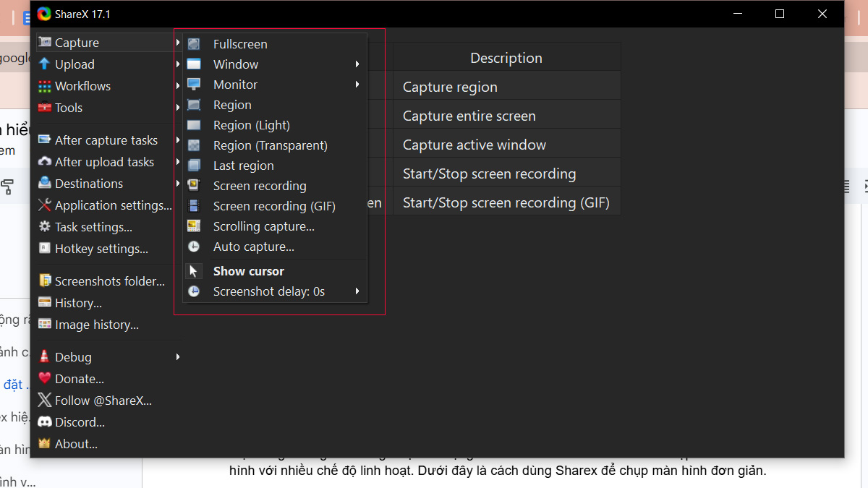Click the Screenshot delay clock icon
The height and width of the screenshot is (488, 868).
(194, 291)
